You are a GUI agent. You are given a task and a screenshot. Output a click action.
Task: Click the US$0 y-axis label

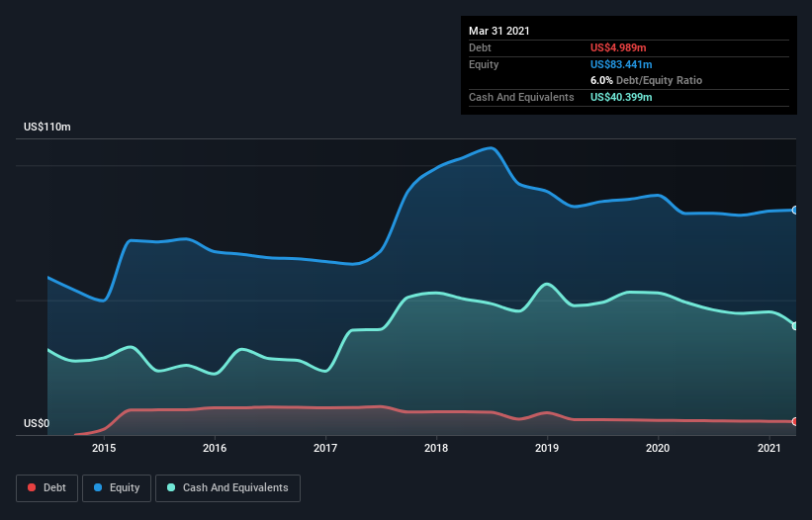[37, 424]
